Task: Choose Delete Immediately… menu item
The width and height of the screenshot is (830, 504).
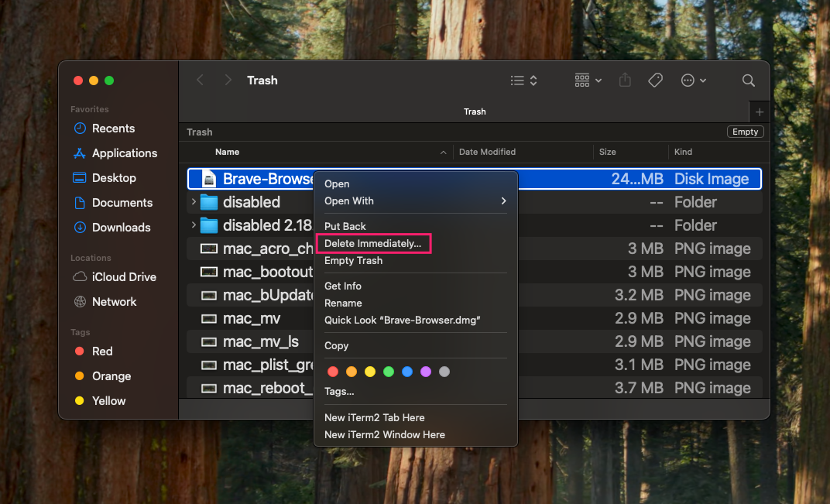Action: click(x=372, y=244)
